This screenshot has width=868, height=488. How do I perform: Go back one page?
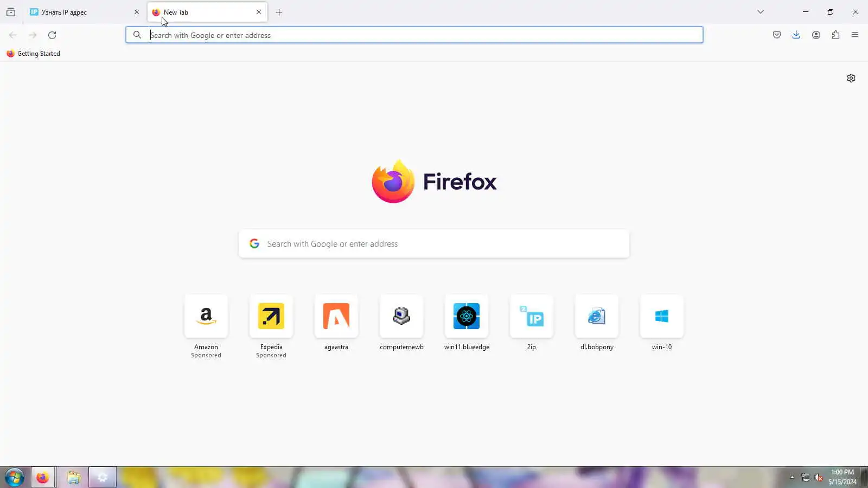(13, 35)
